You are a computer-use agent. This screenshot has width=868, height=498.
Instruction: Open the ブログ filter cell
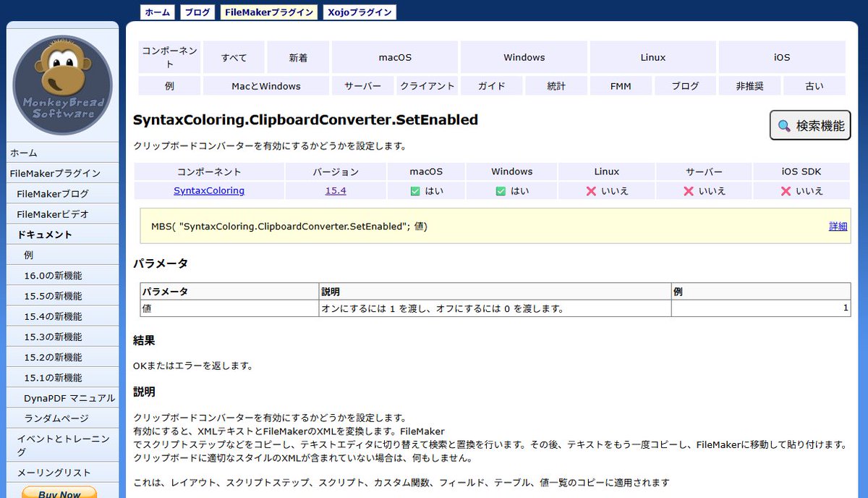pyautogui.click(x=685, y=86)
